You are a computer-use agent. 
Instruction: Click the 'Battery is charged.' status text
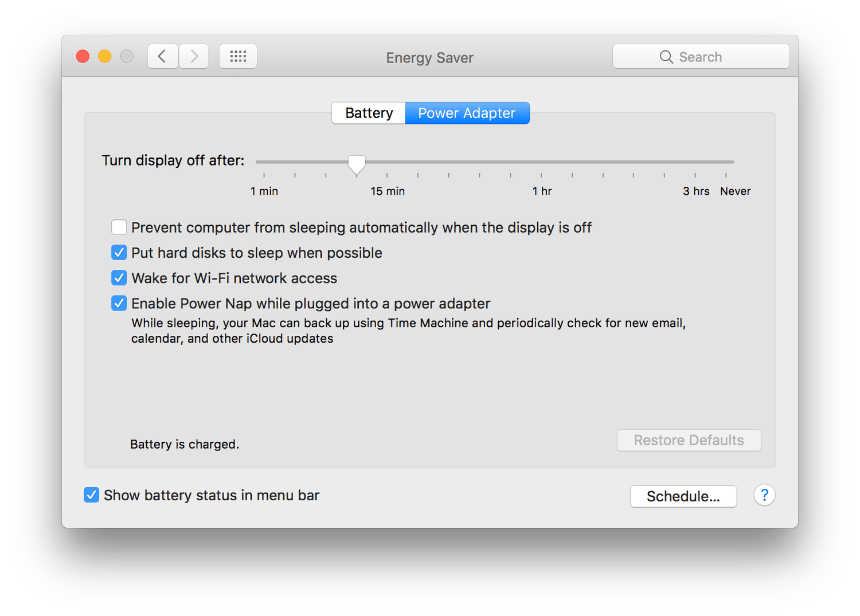pos(185,444)
